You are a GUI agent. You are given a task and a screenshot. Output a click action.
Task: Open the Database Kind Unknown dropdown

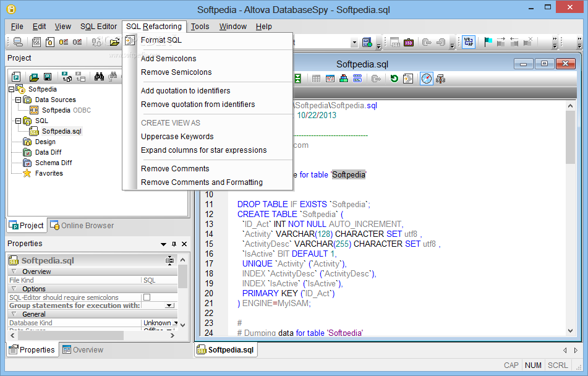(x=174, y=323)
